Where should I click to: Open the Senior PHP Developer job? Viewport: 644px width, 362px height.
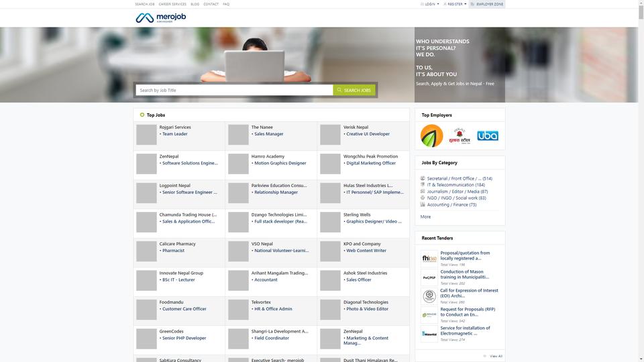click(x=184, y=338)
